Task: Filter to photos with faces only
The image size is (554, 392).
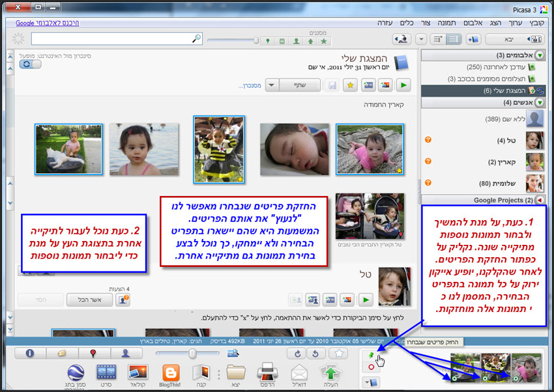Action: pos(296,41)
